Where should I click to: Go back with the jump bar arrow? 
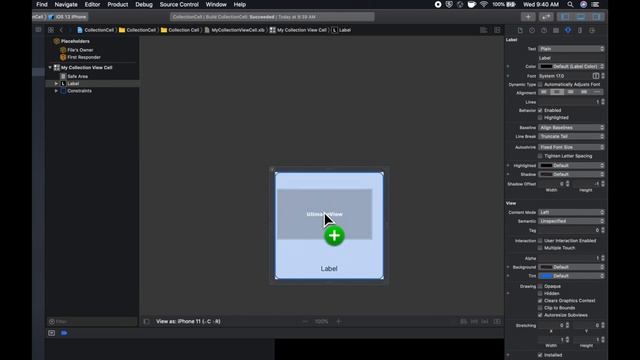click(61, 30)
